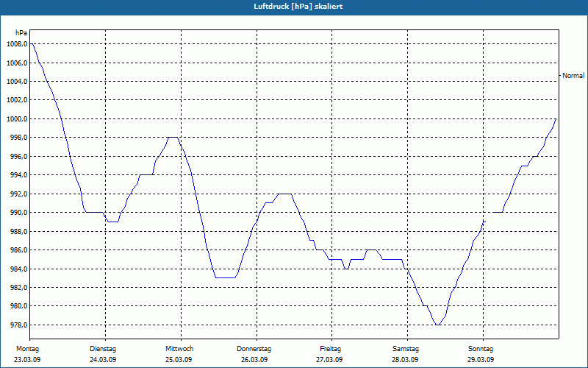This screenshot has width=588, height=368.
Task: Click the date 25.03.09
Action: (x=179, y=360)
